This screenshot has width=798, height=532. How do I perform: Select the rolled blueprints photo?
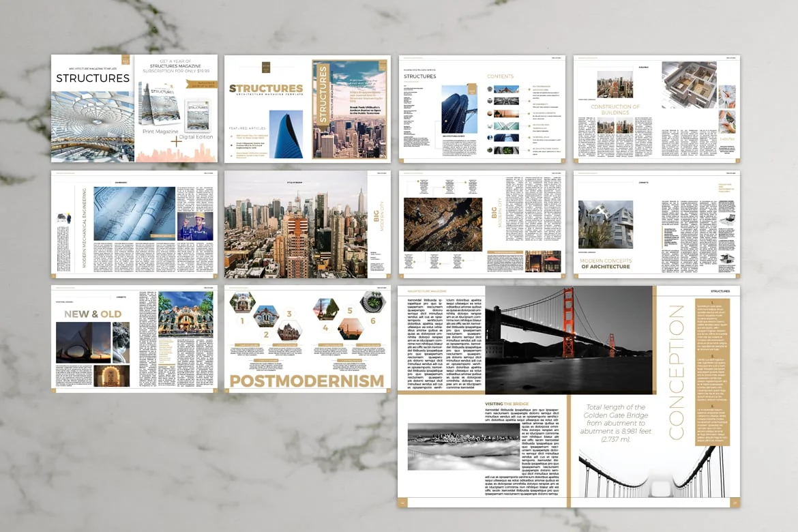click(134, 213)
